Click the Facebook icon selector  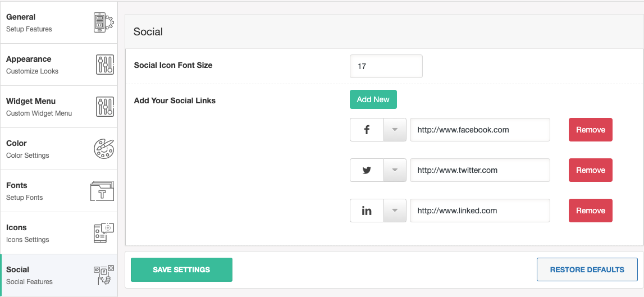coord(367,130)
